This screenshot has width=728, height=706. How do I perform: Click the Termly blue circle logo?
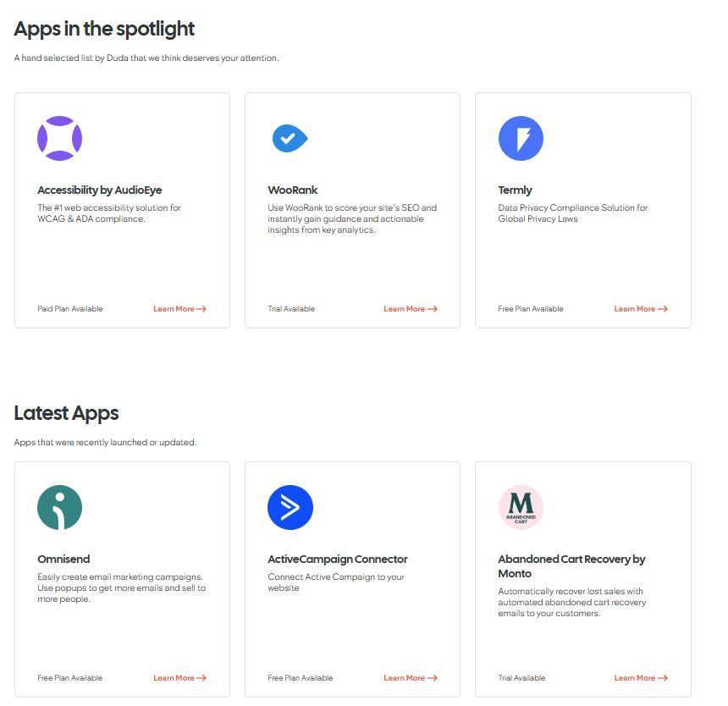pyautogui.click(x=521, y=138)
